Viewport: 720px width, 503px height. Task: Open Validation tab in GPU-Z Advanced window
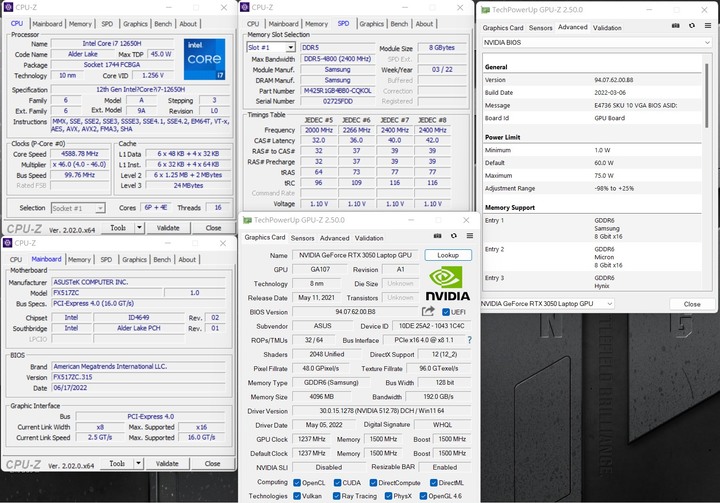pyautogui.click(x=607, y=28)
